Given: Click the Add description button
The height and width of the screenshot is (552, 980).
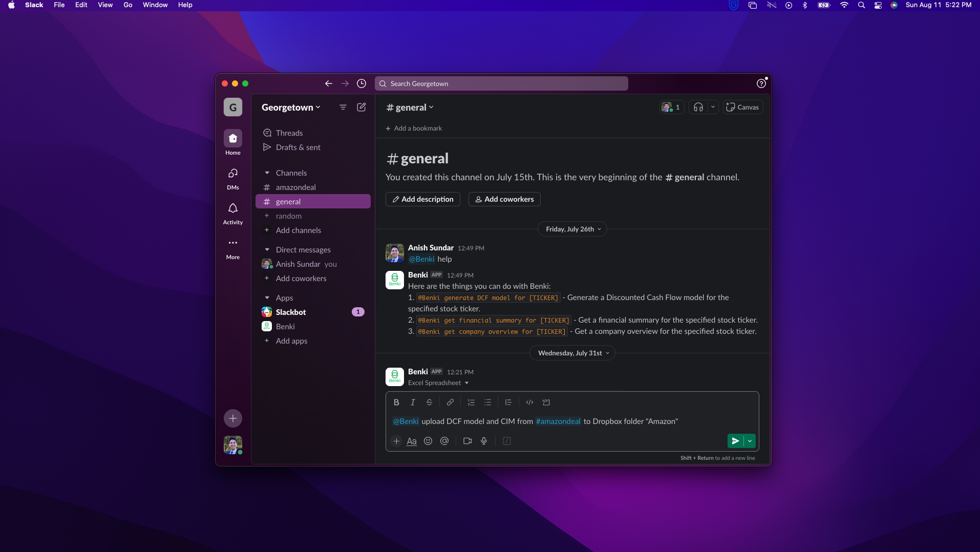Looking at the screenshot, I should point(423,199).
